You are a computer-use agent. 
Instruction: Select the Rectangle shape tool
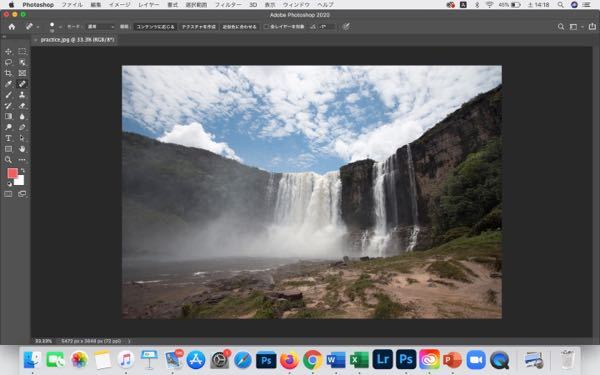point(8,149)
